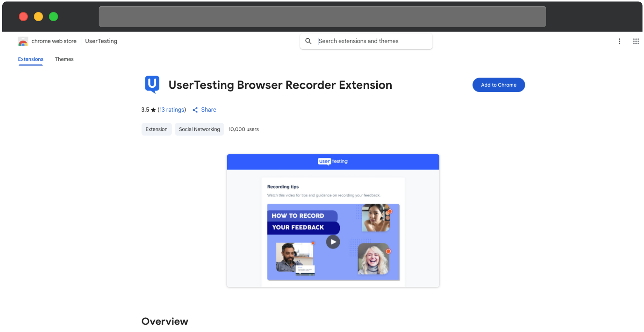Click the rating star icon beside 3.5
The image size is (644, 332).
[x=153, y=110]
